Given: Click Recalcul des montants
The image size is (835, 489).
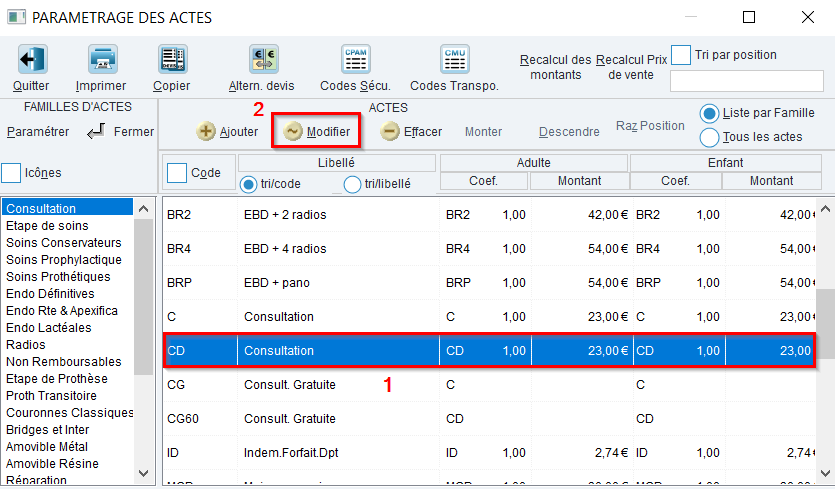Looking at the screenshot, I should click(555, 67).
